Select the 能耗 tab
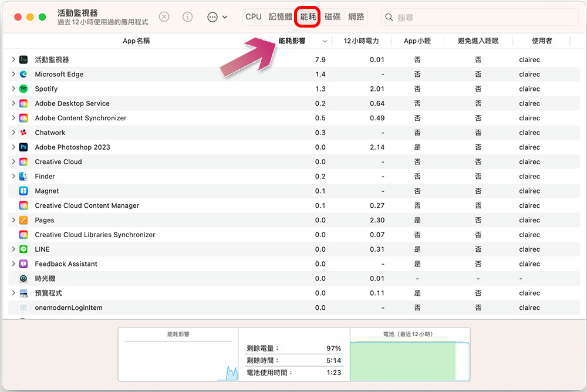The image size is (587, 392). [x=308, y=17]
